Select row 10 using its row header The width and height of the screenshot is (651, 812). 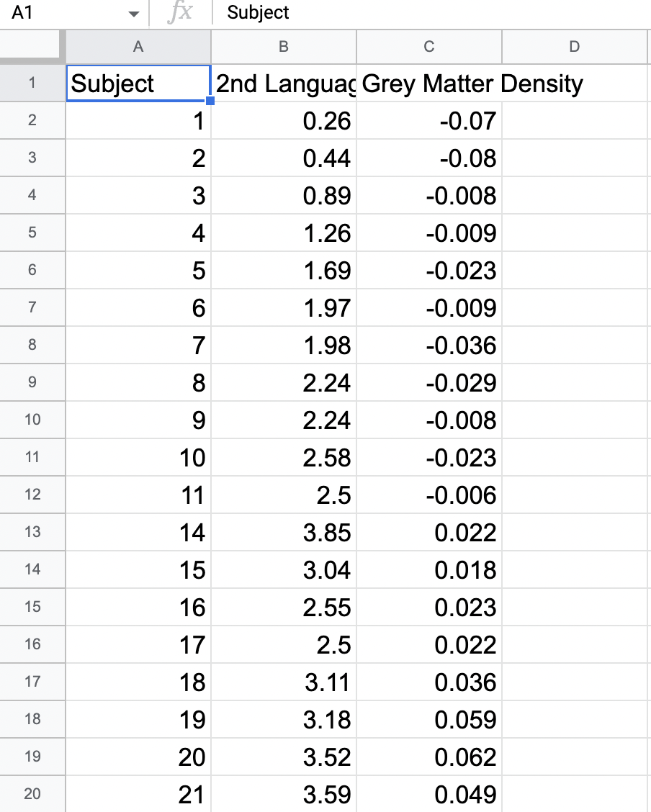point(32,420)
